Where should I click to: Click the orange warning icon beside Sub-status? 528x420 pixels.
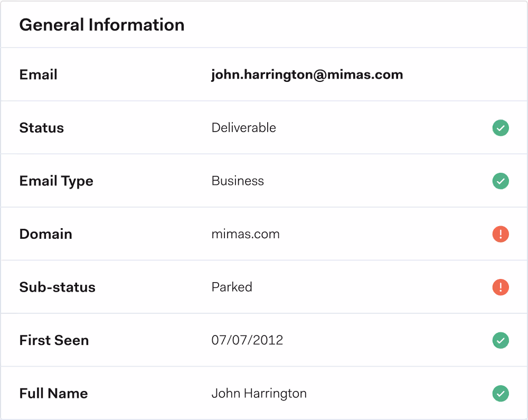501,287
